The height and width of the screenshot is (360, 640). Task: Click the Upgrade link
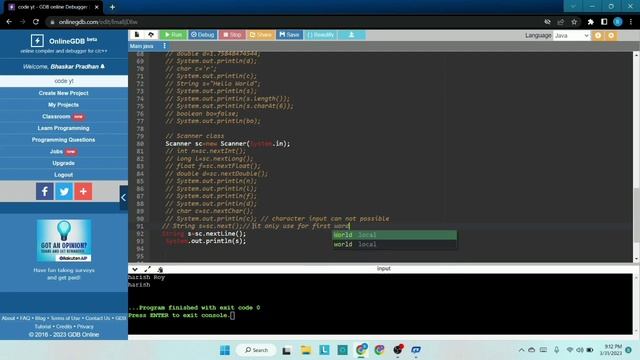(x=64, y=163)
